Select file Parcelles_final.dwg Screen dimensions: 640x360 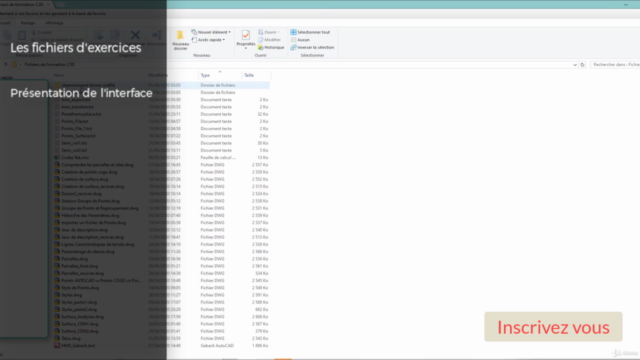[x=80, y=266]
